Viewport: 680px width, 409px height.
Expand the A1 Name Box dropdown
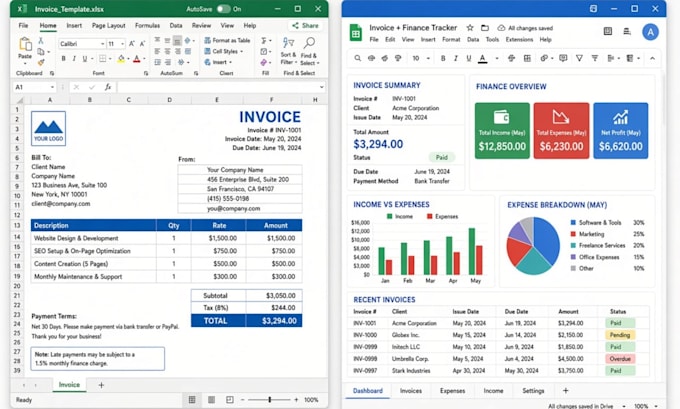[52, 87]
